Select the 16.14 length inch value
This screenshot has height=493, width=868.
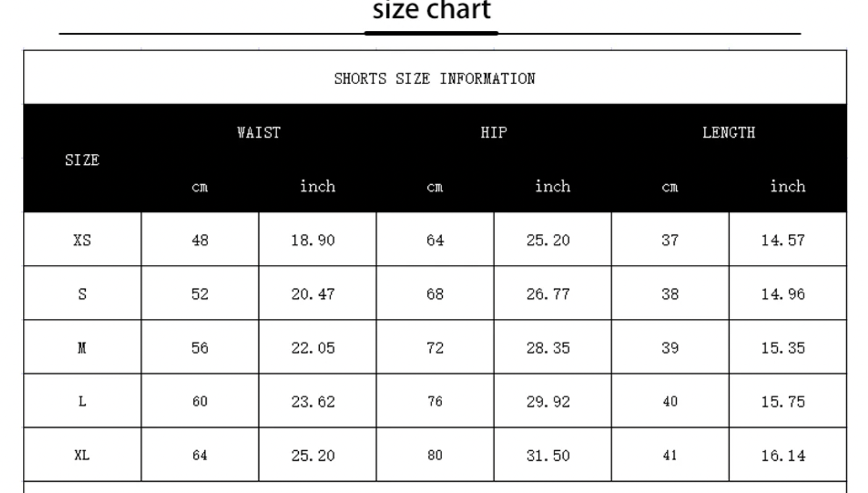pos(783,455)
